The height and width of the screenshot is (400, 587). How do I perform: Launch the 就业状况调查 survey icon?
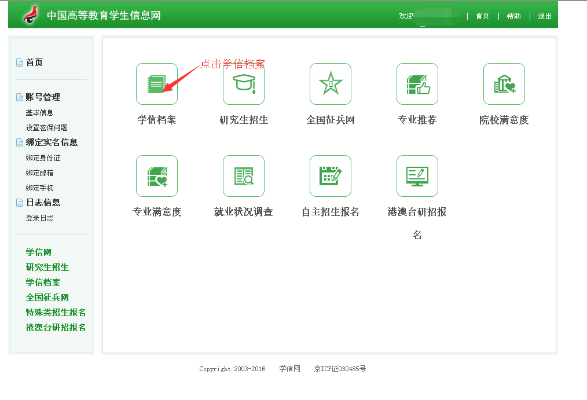[x=244, y=176]
